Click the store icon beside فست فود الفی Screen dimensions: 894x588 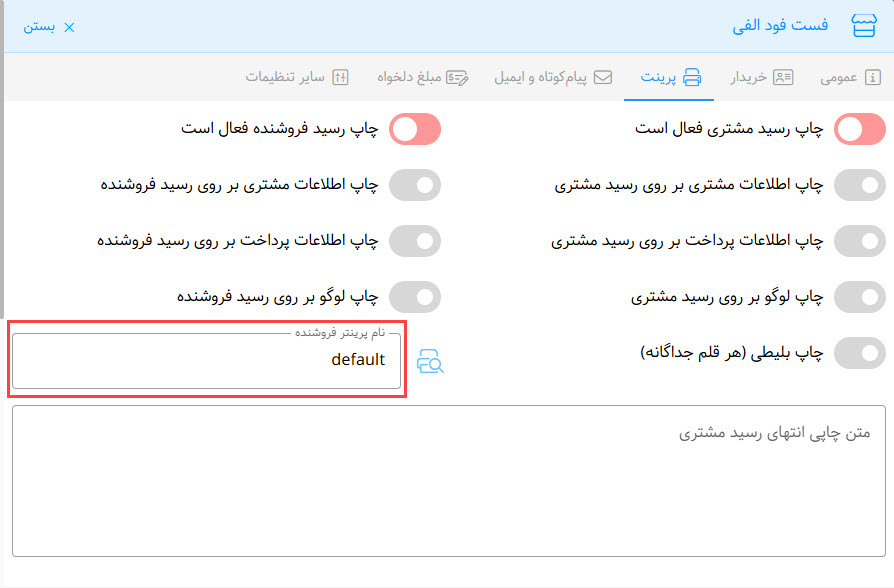[863, 26]
